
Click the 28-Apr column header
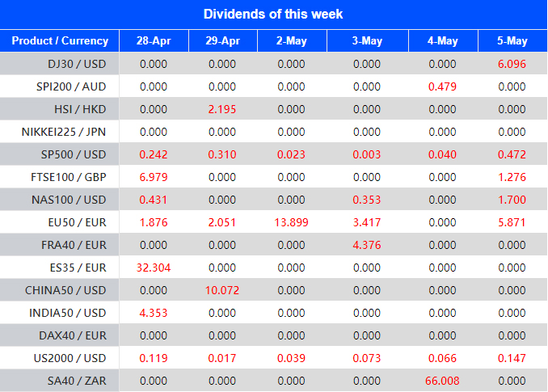pyautogui.click(x=154, y=41)
